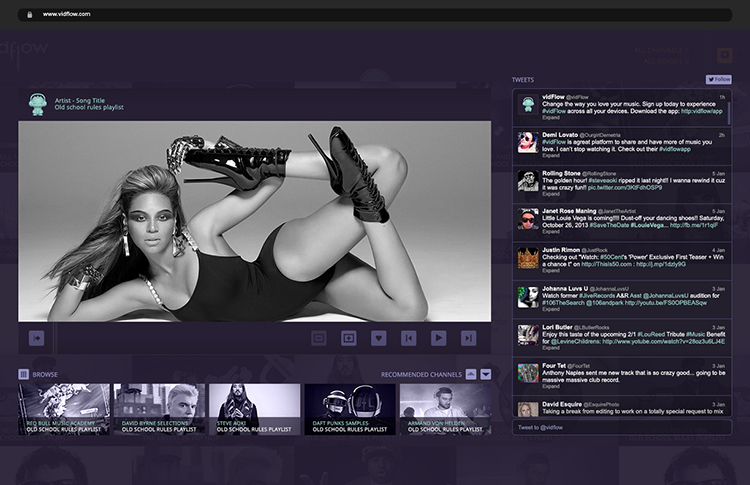Open the Browse grid icon

[x=23, y=374]
